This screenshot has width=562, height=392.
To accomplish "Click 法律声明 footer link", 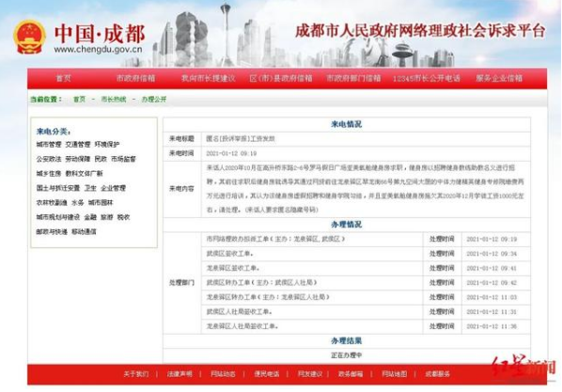I will coord(180,374).
